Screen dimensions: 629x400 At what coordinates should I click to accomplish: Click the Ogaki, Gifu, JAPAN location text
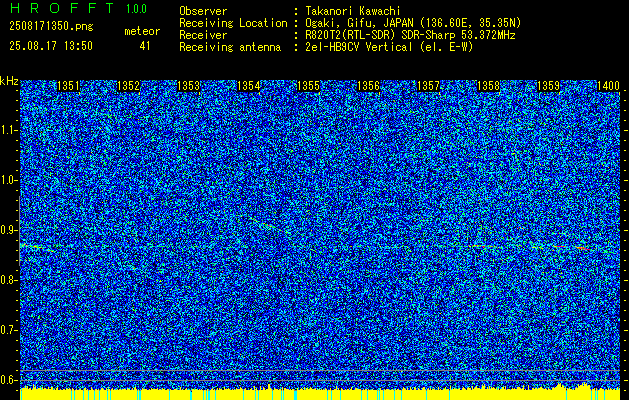coord(413,23)
